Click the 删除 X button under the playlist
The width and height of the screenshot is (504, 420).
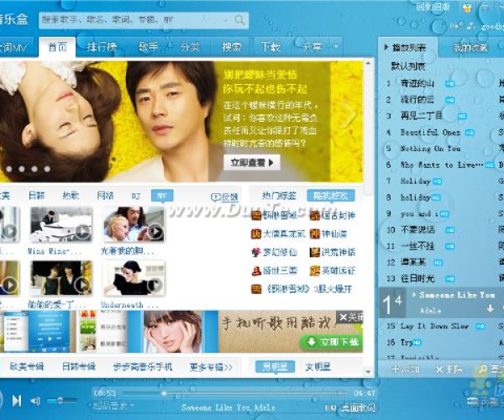point(449,370)
